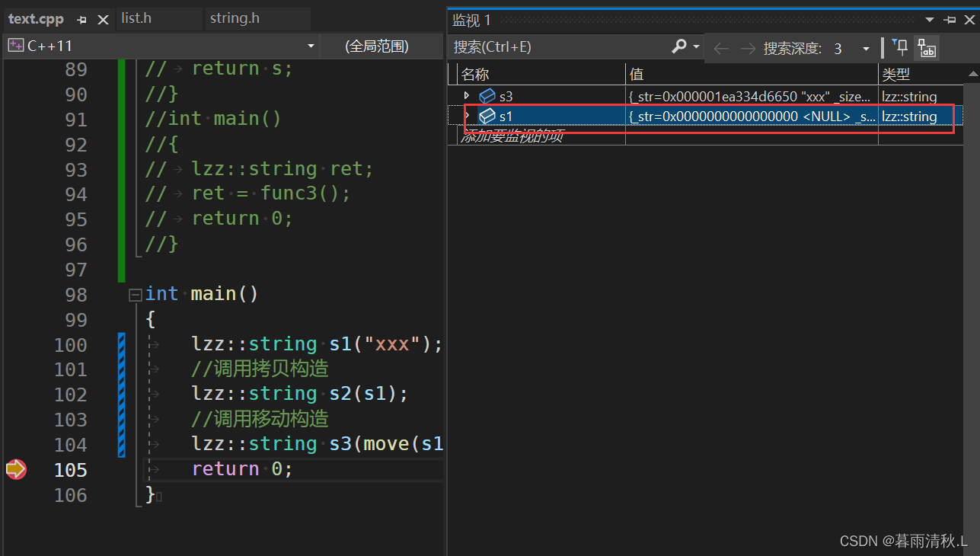This screenshot has height=556, width=980.
Task: Toggle the format display icon in watch toolbar
Action: (x=927, y=49)
